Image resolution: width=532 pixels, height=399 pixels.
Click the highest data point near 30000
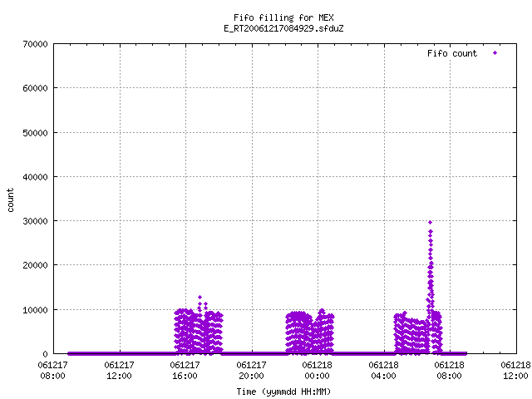coord(431,223)
